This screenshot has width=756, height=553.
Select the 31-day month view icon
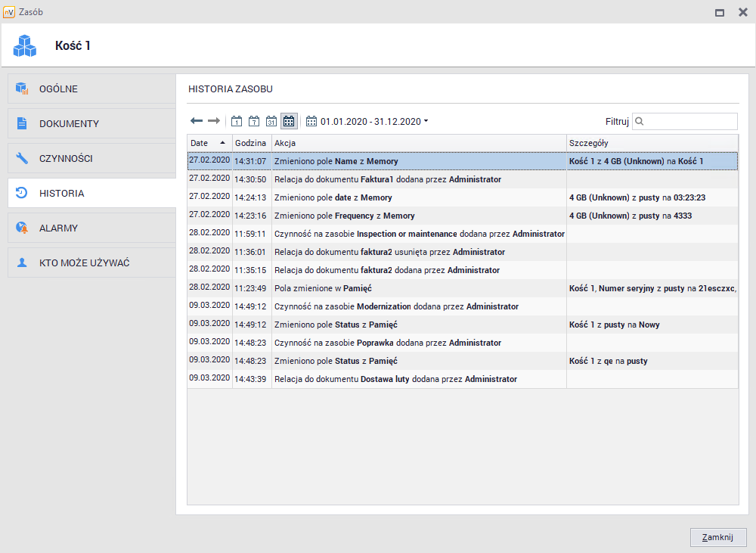(271, 121)
